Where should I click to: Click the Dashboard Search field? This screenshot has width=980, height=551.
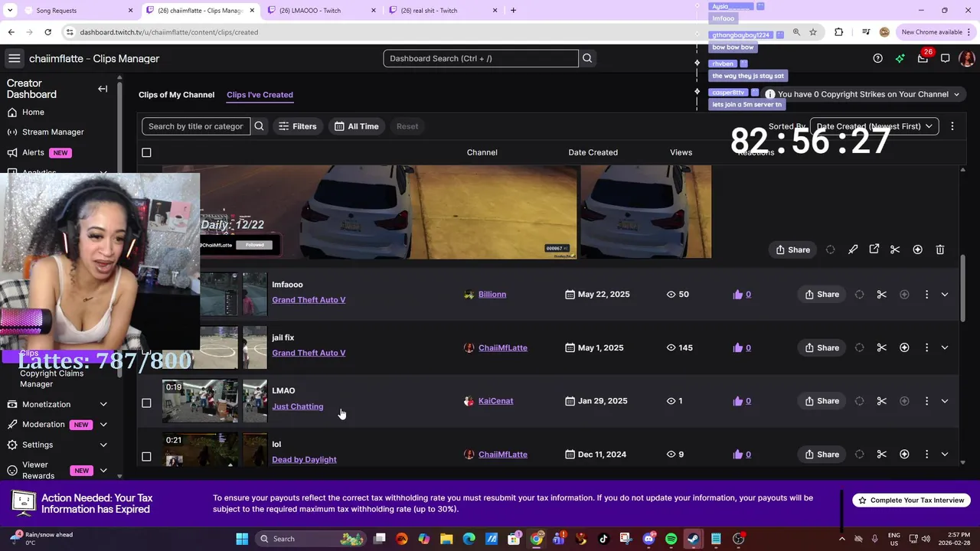click(481, 58)
